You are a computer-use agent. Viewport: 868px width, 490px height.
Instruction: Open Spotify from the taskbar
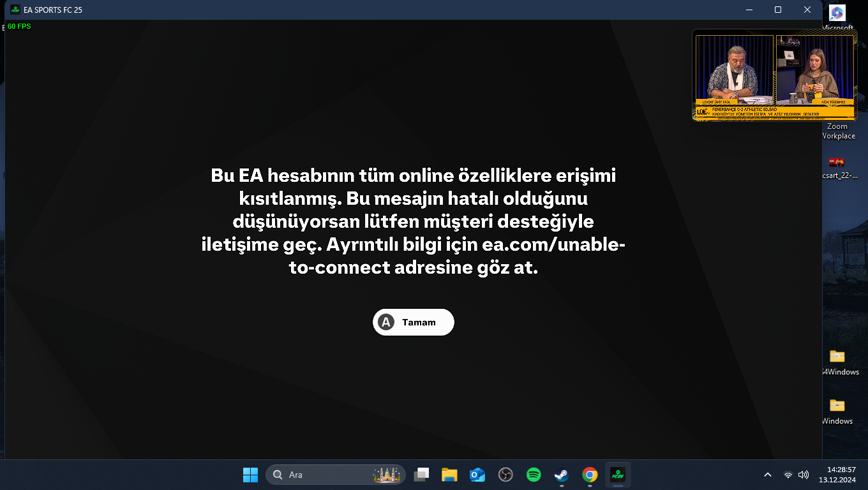[534, 475]
